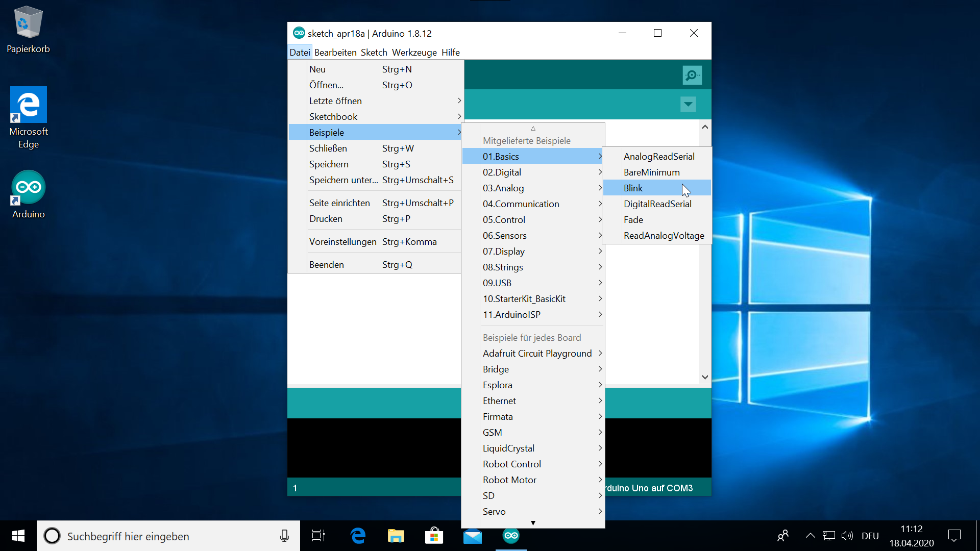Click the Arduino desktop shortcut icon

(29, 195)
